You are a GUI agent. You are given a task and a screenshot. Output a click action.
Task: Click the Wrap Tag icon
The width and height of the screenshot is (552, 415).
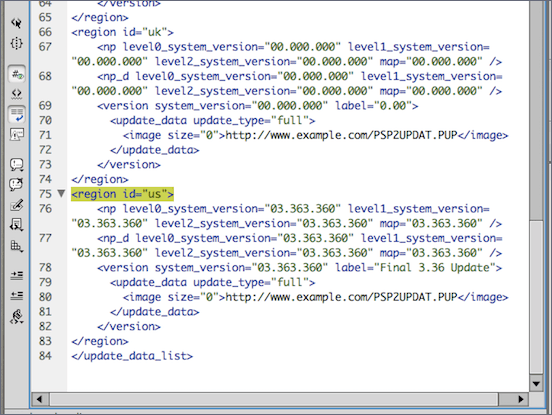(x=17, y=205)
